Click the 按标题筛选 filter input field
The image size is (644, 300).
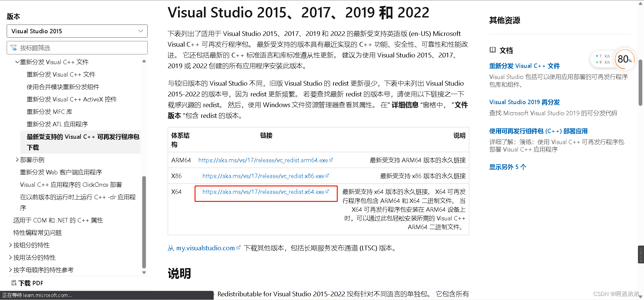(x=77, y=48)
